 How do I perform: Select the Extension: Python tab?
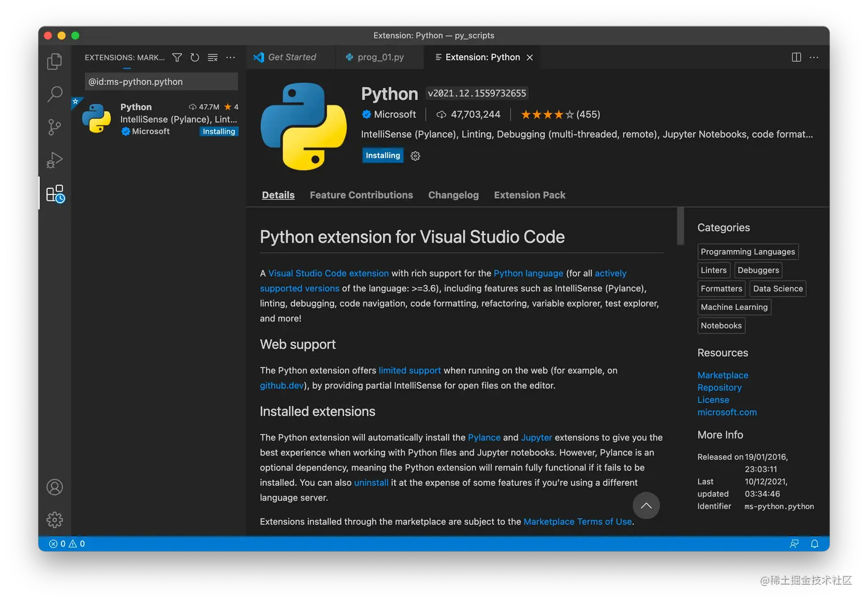(x=482, y=57)
